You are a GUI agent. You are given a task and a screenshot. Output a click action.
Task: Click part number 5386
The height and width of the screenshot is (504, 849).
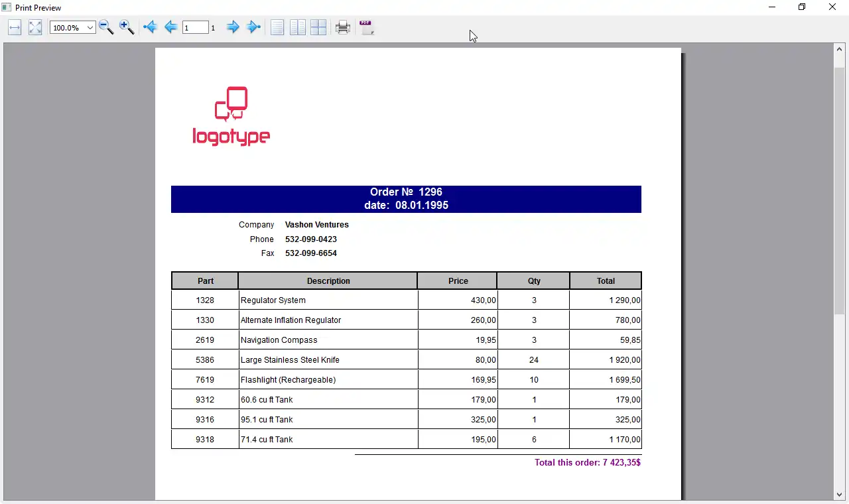(205, 360)
